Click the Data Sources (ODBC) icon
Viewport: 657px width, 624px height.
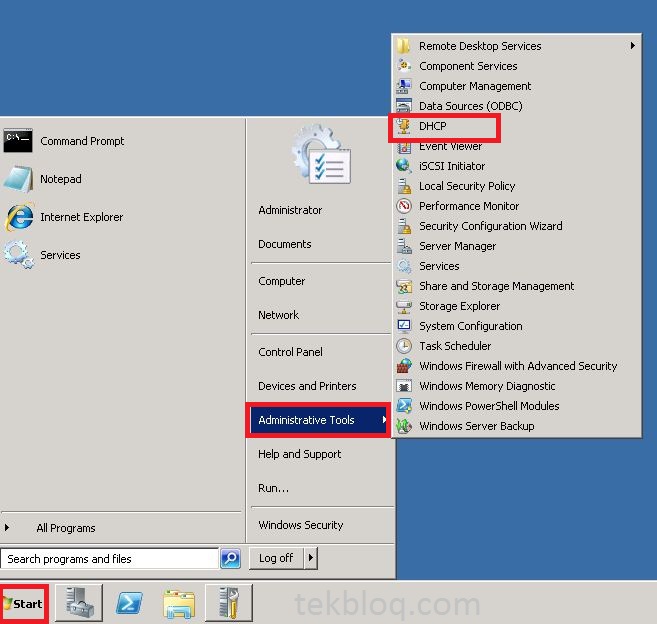click(x=404, y=106)
